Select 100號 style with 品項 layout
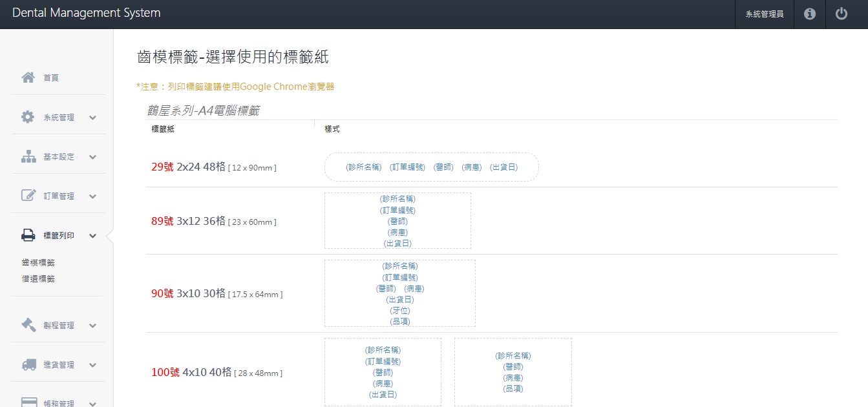The width and height of the screenshot is (868, 407). pyautogui.click(x=513, y=372)
